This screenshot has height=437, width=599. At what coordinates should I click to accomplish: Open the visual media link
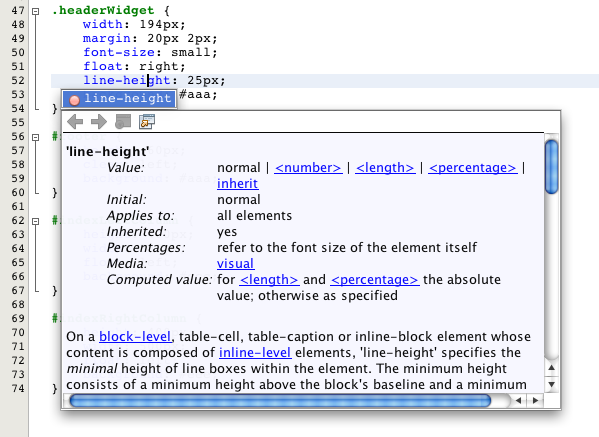pyautogui.click(x=235, y=264)
